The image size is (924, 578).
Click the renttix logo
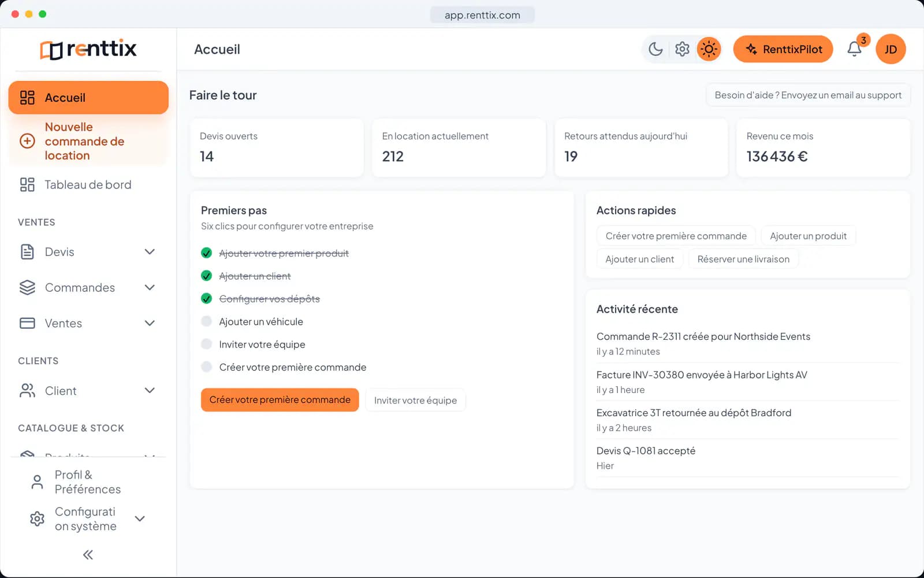[88, 50]
